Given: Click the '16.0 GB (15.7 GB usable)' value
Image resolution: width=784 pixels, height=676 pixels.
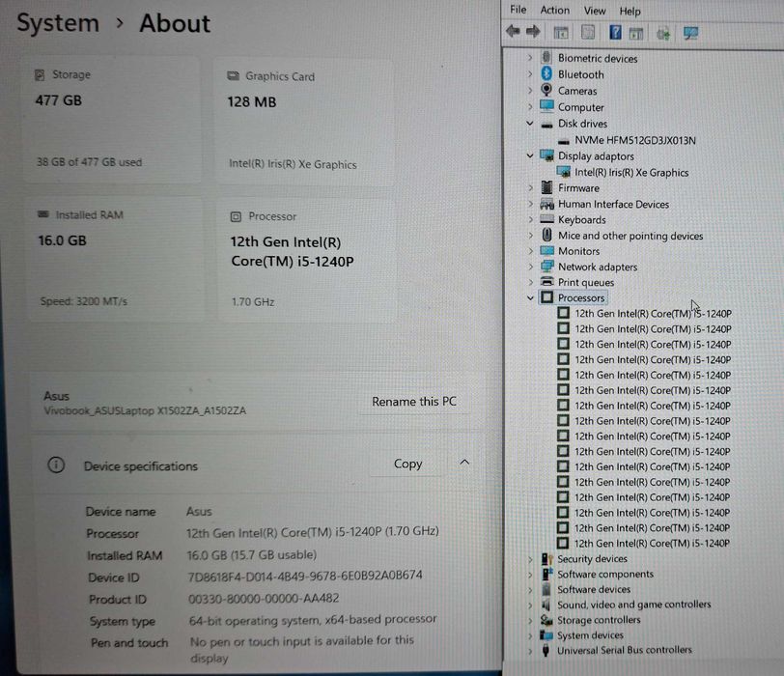Looking at the screenshot, I should coord(251,554).
